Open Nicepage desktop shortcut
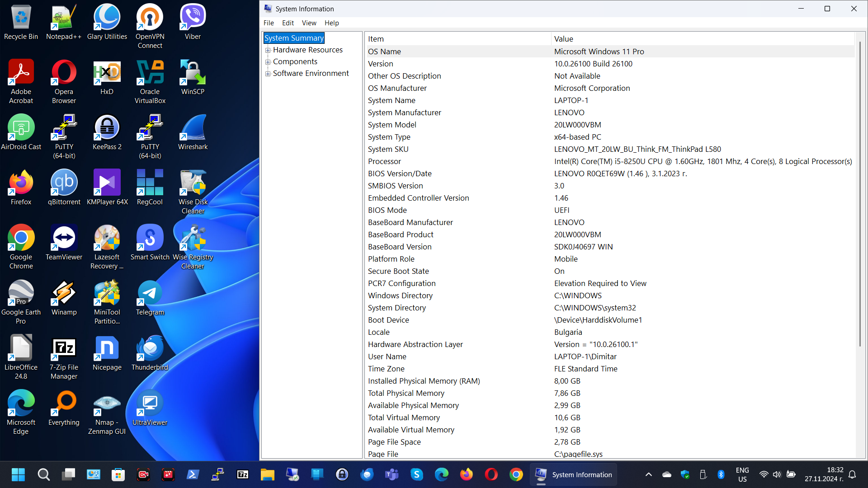Screen dimensions: 868x488 point(107,353)
